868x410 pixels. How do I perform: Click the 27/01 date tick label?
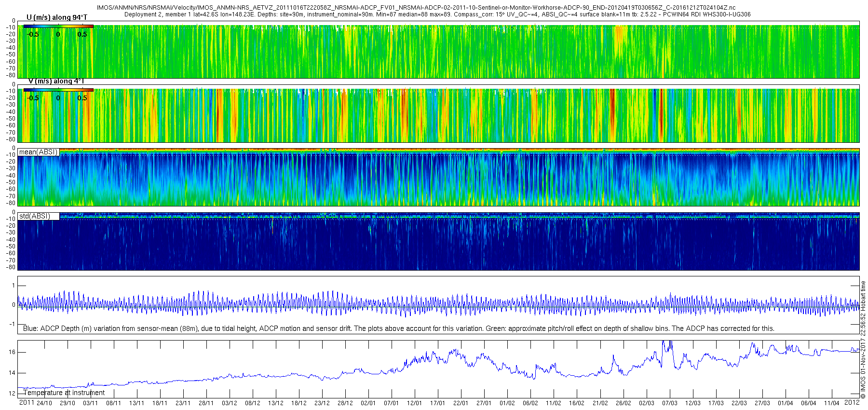484,403
